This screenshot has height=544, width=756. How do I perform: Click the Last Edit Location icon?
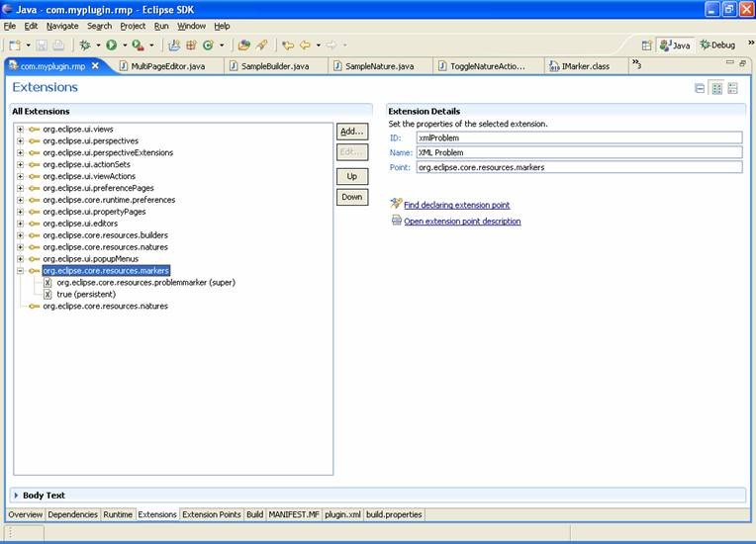click(287, 45)
